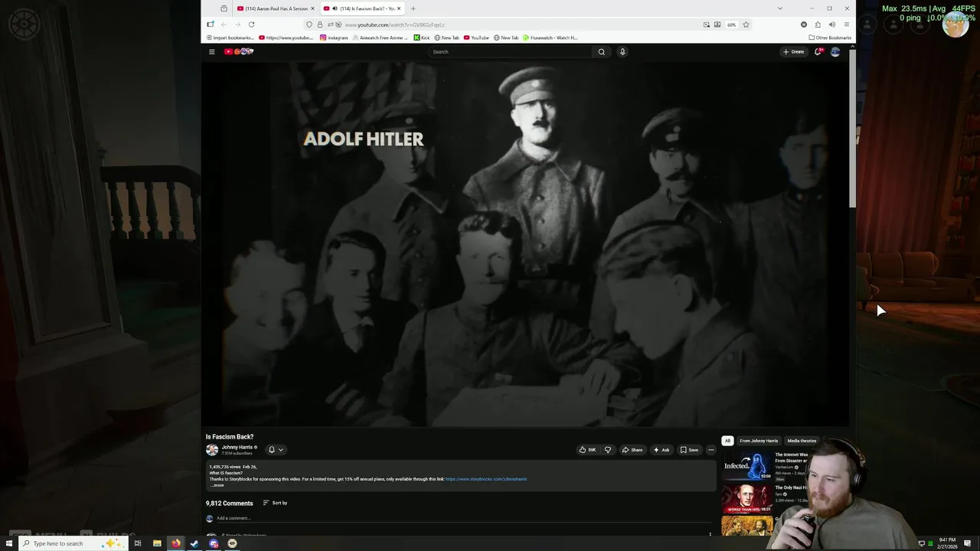Open Kick bookmark in toolbar
980x551 pixels.
click(x=422, y=37)
